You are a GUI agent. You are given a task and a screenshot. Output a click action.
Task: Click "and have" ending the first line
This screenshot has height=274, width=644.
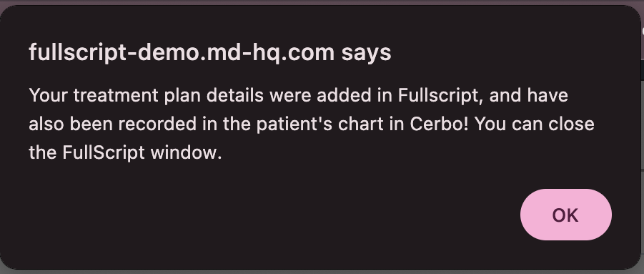tap(529, 96)
